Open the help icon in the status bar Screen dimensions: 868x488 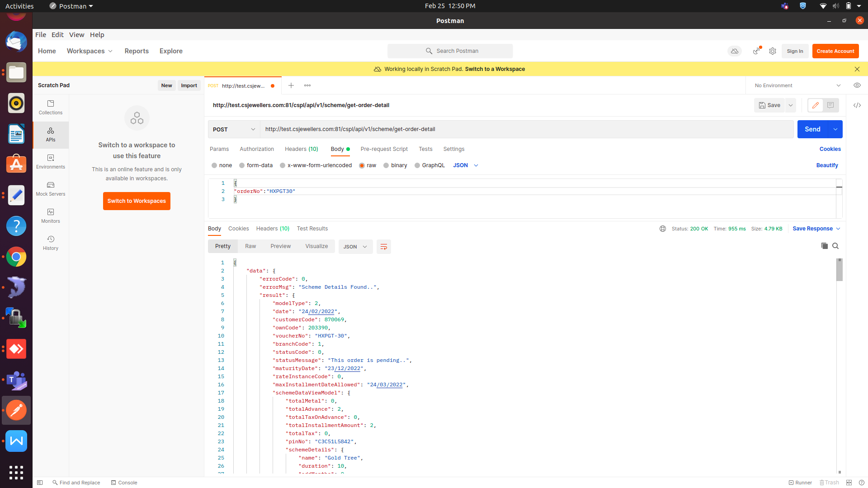(862, 483)
